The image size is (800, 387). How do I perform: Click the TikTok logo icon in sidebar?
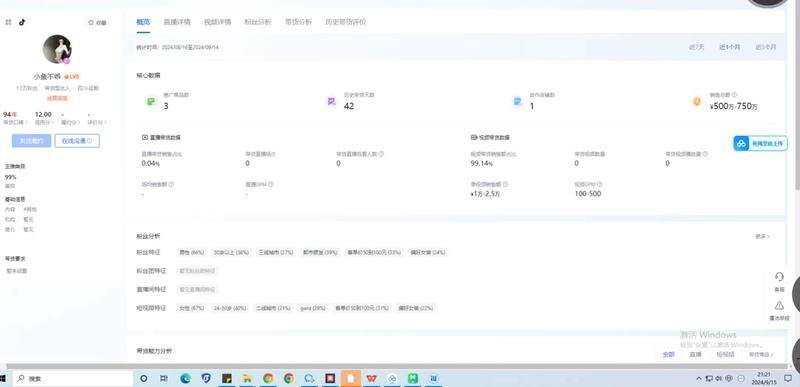coord(22,22)
